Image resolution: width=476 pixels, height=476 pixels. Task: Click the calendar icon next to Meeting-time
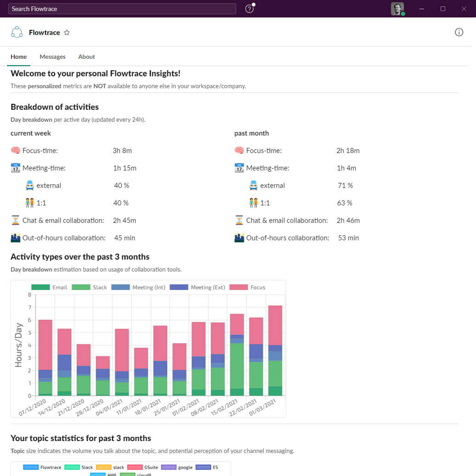(x=15, y=168)
